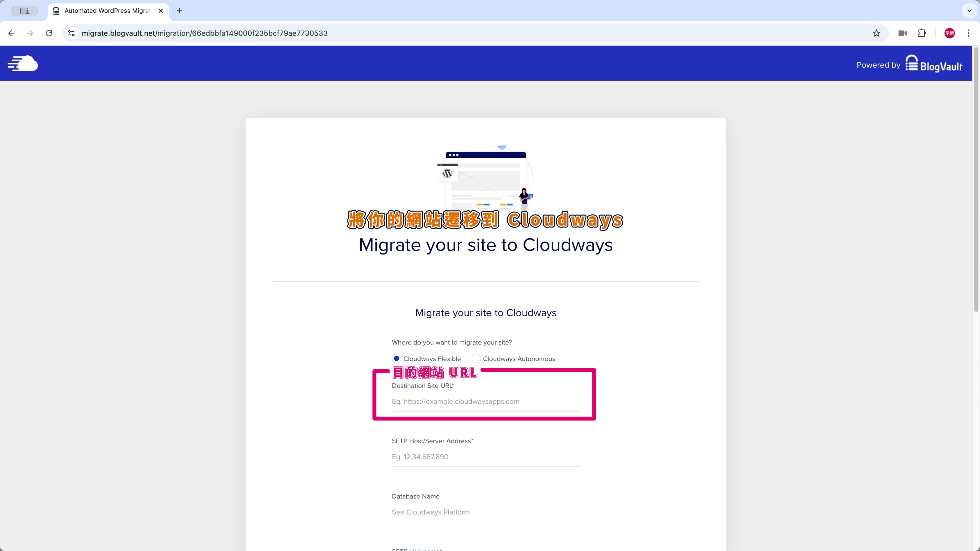
Task: Open a new browser tab
Action: click(x=180, y=11)
